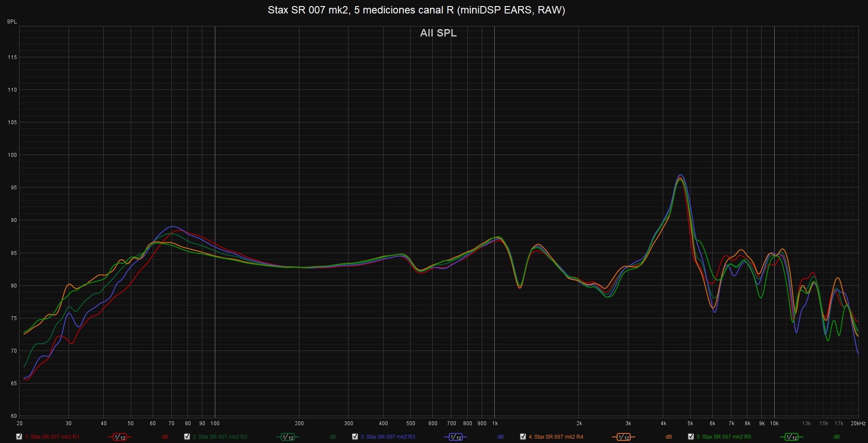Image resolution: width=868 pixels, height=443 pixels.
Task: Hide the Stax SR 007 mk2 R2 trace
Action: coord(187,436)
